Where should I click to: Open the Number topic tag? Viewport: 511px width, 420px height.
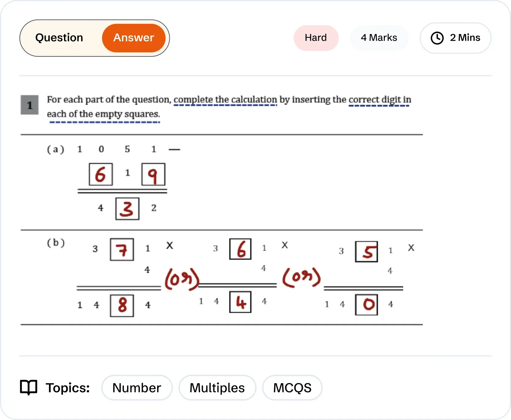(x=137, y=388)
